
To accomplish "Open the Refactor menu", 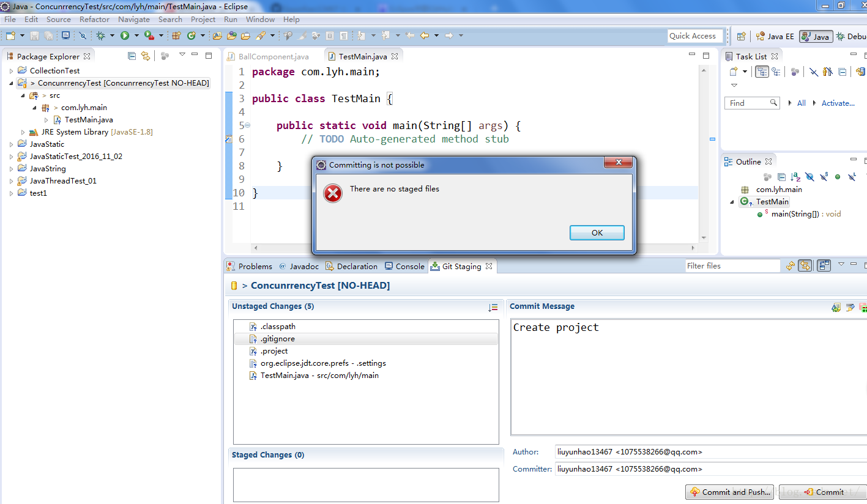I will coord(94,19).
